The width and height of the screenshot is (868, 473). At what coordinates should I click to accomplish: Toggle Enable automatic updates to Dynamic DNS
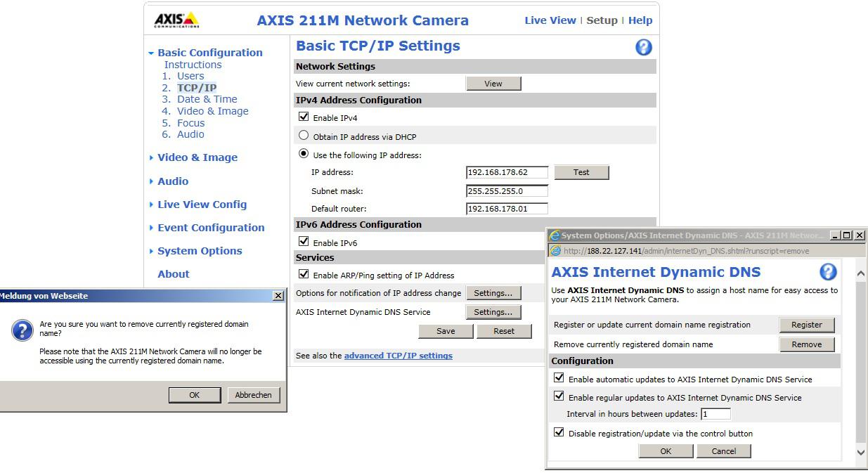tap(559, 378)
